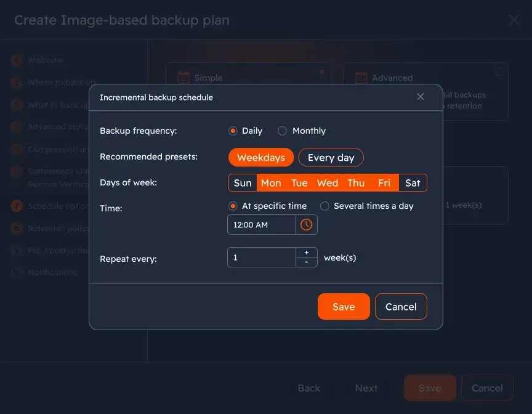Close the Incremental backup schedule dialog

421,97
